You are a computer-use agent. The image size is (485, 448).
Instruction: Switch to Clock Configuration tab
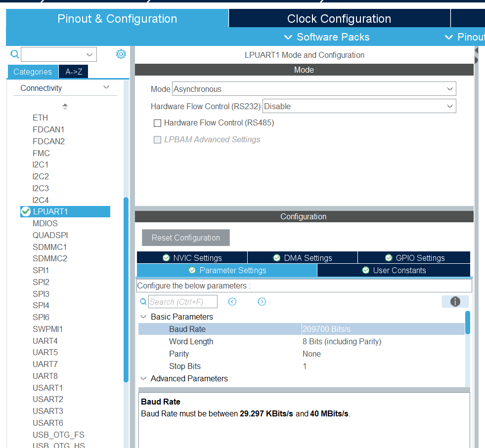[339, 19]
